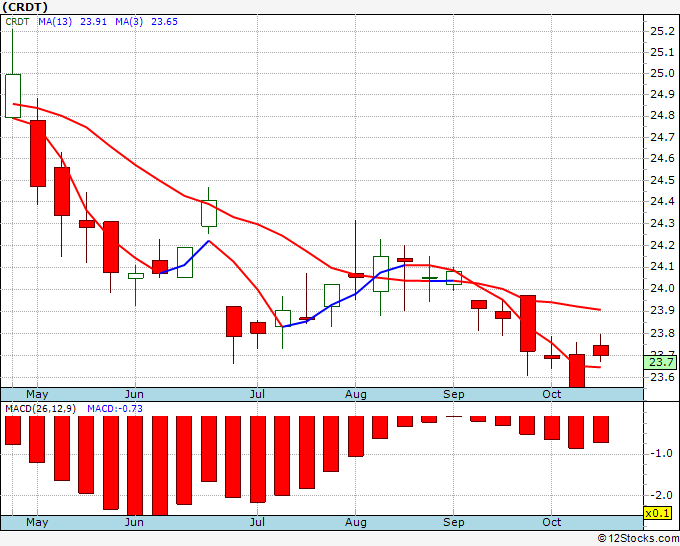Click the highlighted 23.7 current price tag

click(x=661, y=362)
